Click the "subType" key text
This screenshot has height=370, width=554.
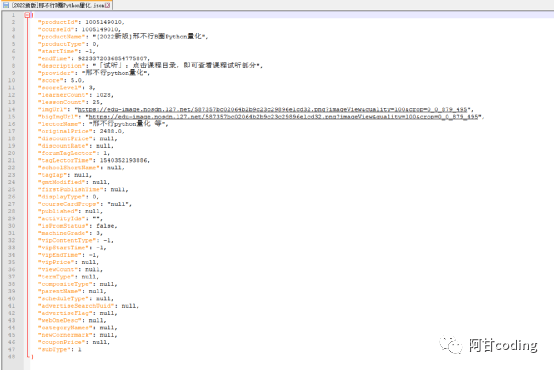click(x=53, y=350)
